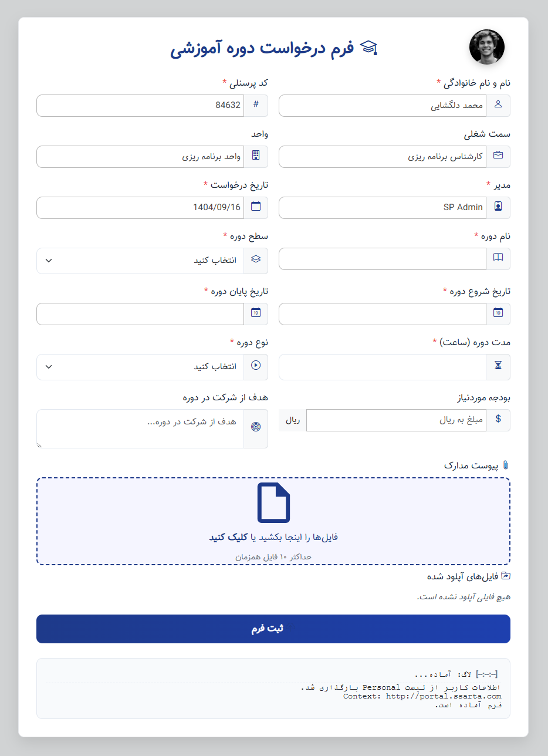Viewport: 548px width, 756px height.
Task: Click the calendar icon beside course end date
Action: 256,313
